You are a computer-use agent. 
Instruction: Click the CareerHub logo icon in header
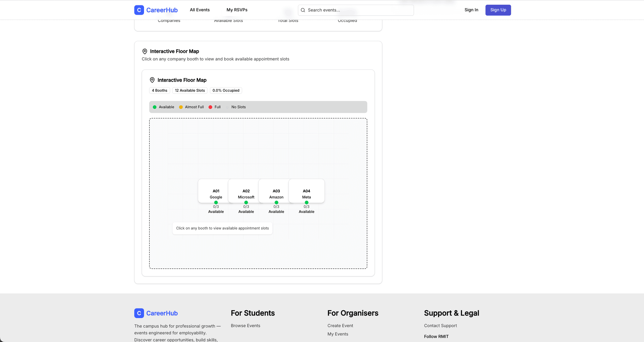[139, 10]
